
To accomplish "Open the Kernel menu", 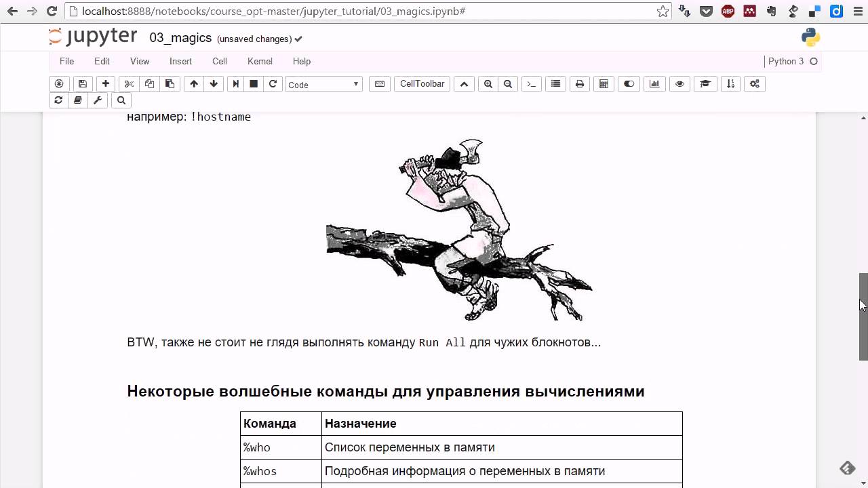I will point(260,61).
